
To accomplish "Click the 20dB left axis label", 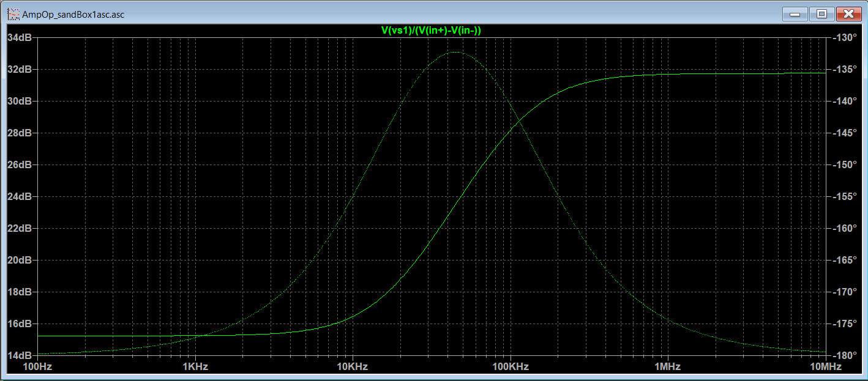I will pyautogui.click(x=20, y=261).
